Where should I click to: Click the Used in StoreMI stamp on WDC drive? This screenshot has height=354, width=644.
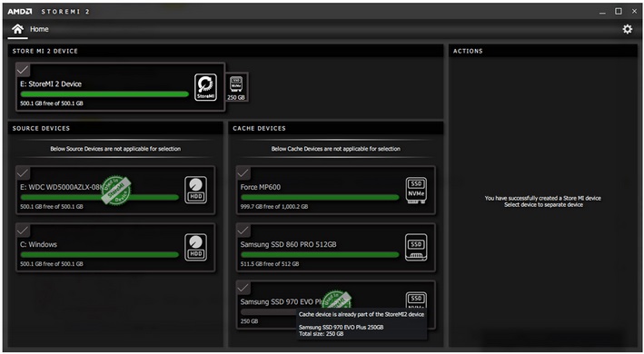click(116, 190)
